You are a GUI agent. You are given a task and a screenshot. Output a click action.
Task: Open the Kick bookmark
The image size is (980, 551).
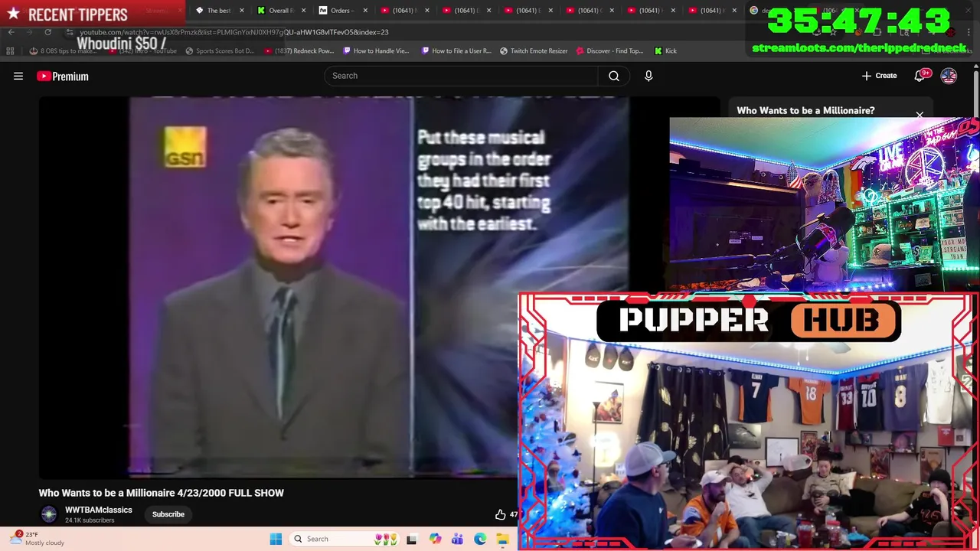coord(665,51)
